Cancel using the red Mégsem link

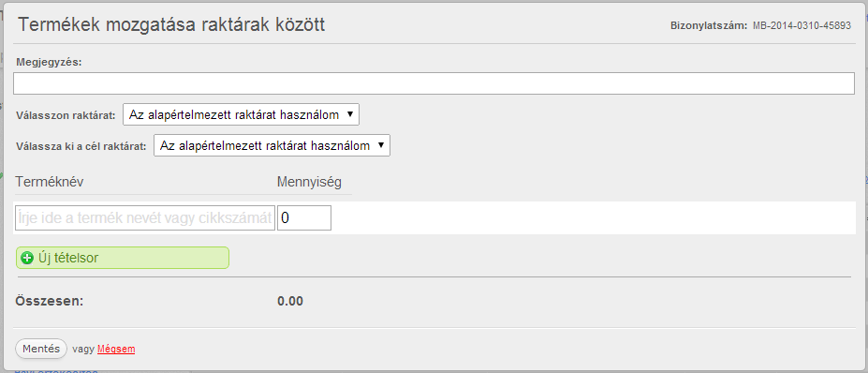tap(116, 350)
